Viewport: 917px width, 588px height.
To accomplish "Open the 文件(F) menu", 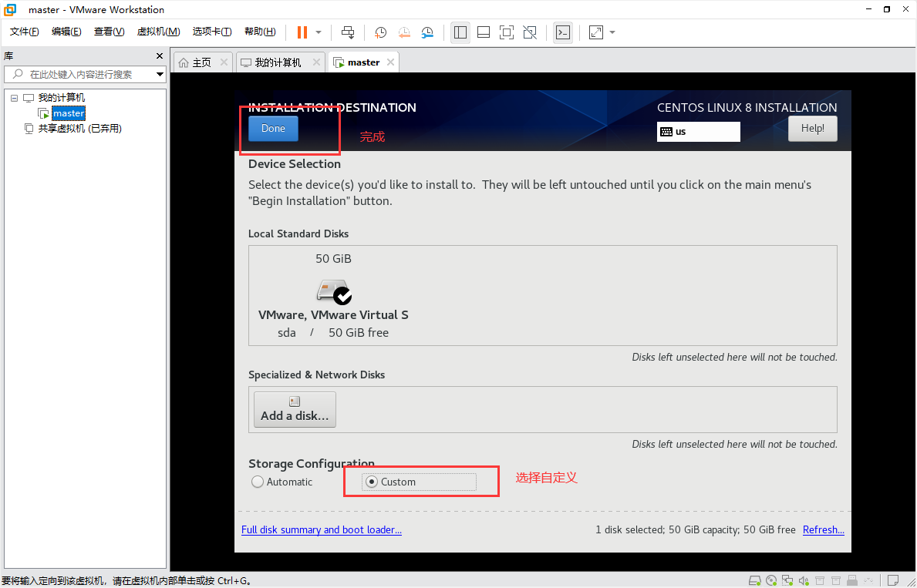I will coord(24,32).
